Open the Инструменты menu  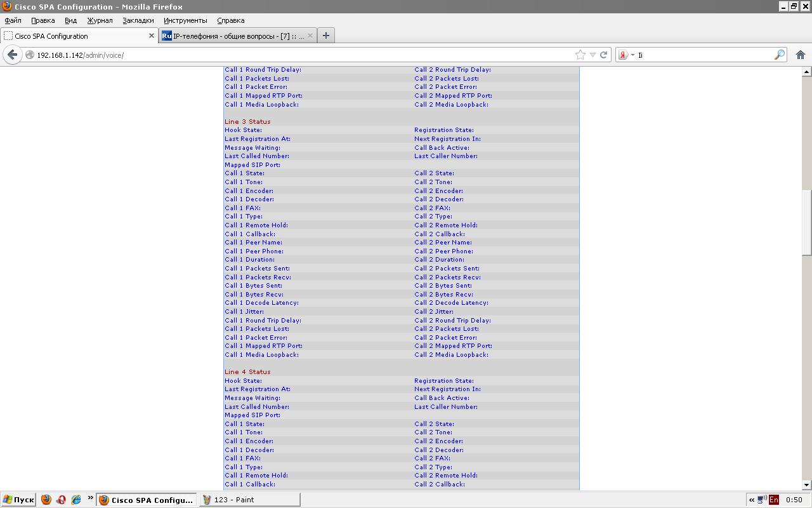point(185,20)
